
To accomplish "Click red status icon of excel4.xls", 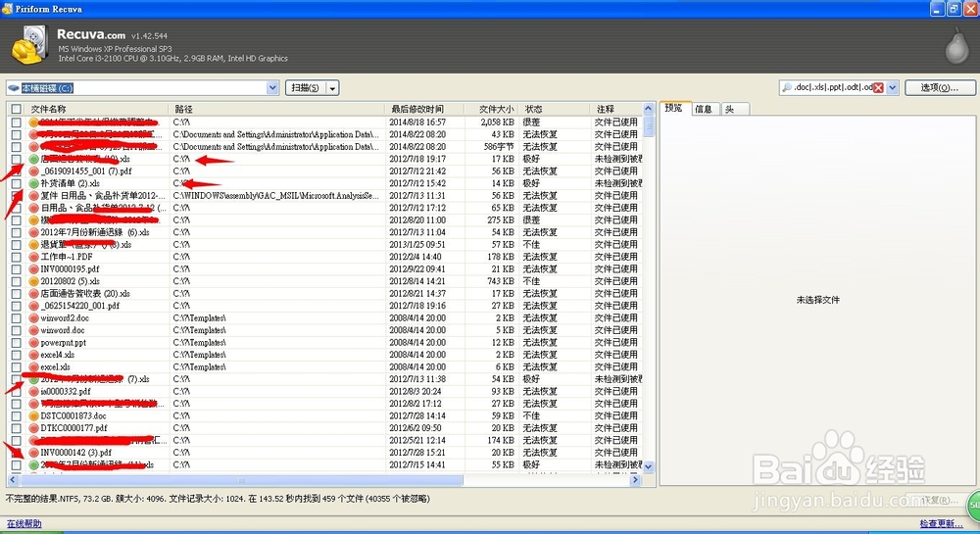I will pyautogui.click(x=33, y=355).
